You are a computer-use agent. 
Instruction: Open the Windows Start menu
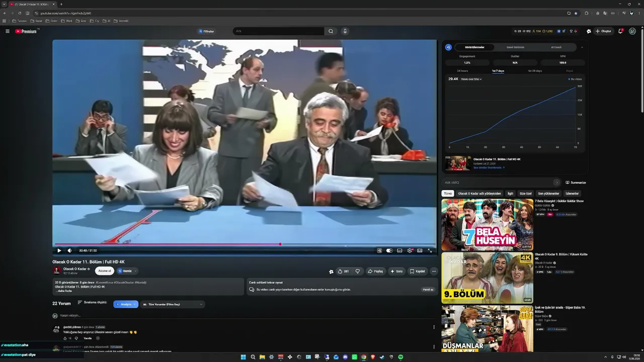[244, 357]
